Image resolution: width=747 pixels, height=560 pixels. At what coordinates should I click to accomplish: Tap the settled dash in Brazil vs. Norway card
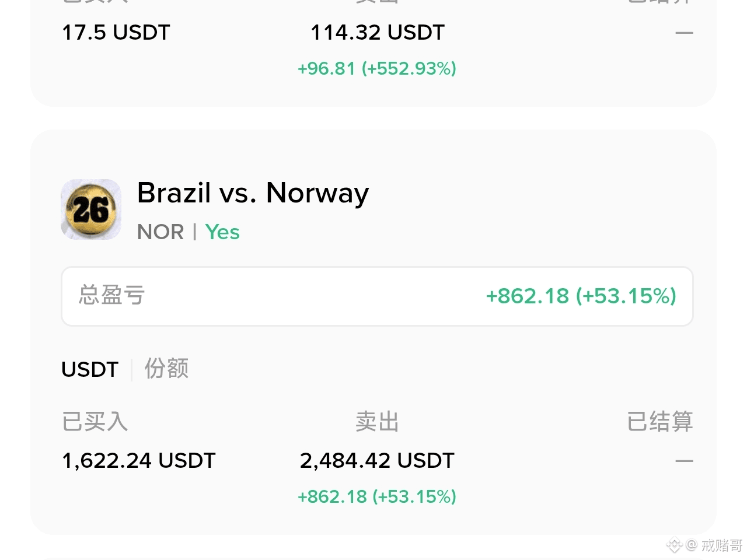[684, 461]
